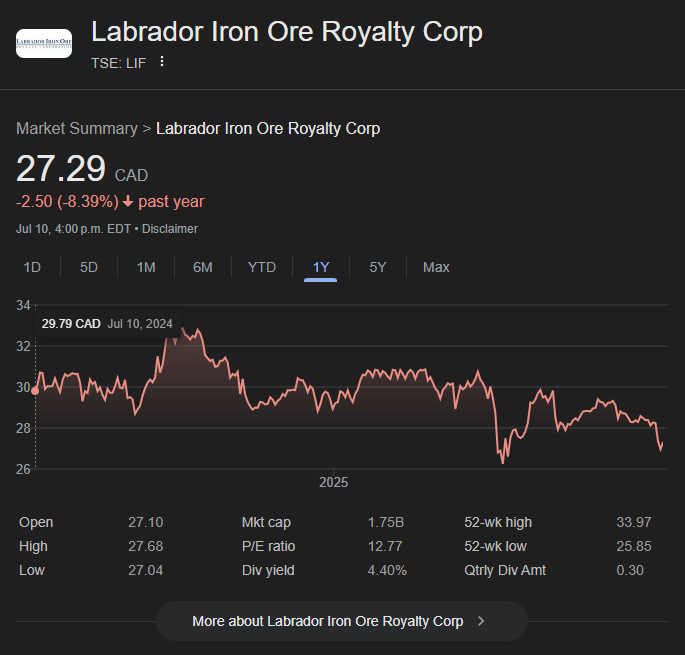685x655 pixels.
Task: Open the three-dot menu beside TSE: LIF
Action: tap(162, 62)
